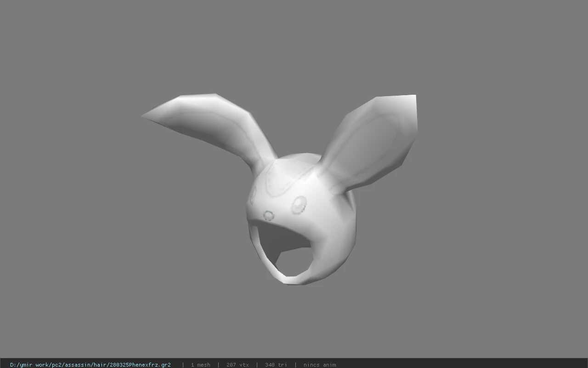Image resolution: width=588 pixels, height=368 pixels.
Task: Click the "340 tri" triangle count
Action: pos(276,365)
